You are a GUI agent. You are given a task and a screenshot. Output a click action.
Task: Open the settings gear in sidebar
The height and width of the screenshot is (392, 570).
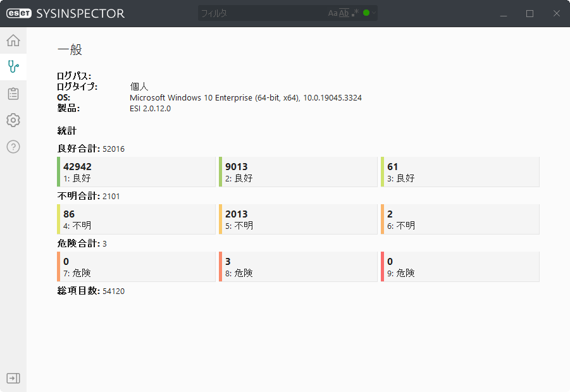(x=13, y=120)
